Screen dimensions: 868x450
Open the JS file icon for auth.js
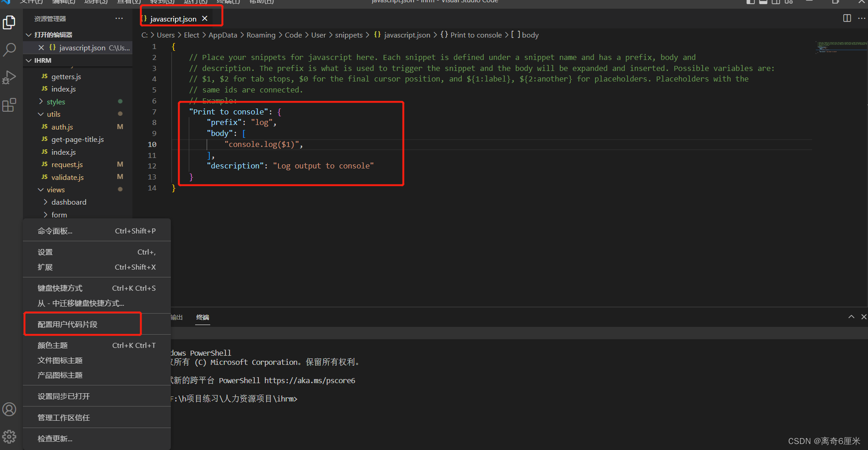click(44, 127)
